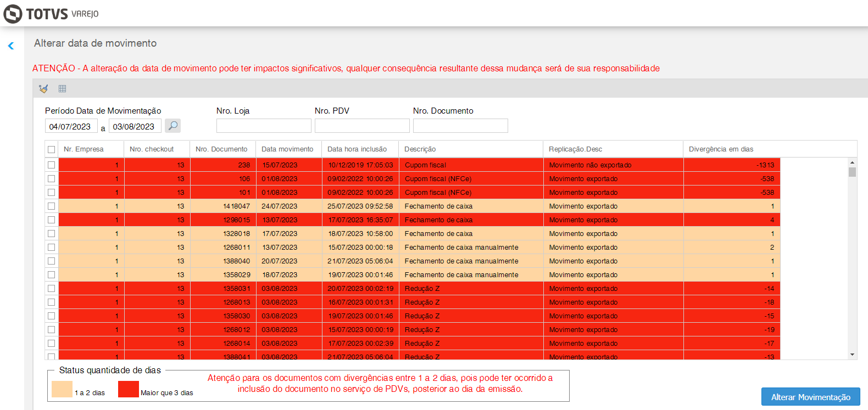Tick the row for document 1388040
This screenshot has width=868, height=410.
tap(52, 261)
